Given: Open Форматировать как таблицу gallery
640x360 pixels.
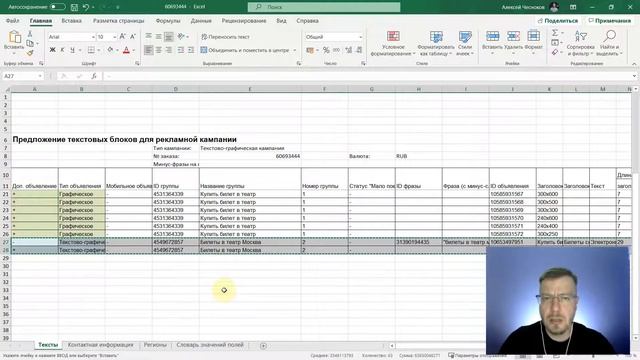Looking at the screenshot, I should [436, 43].
